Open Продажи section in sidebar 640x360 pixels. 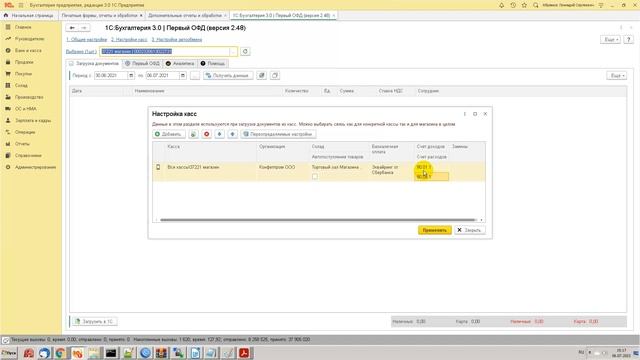coord(24,62)
